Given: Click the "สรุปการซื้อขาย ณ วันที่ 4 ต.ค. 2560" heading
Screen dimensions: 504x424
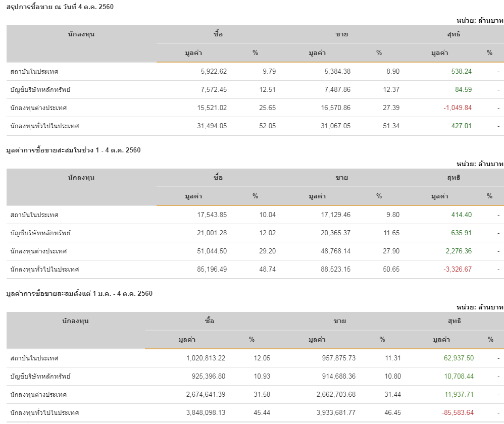Looking at the screenshot, I should 56,7.
